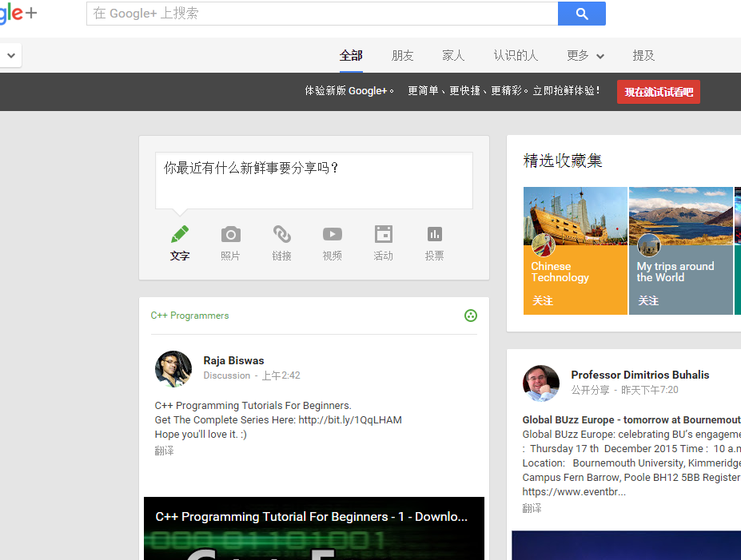
Task: Open the left navigation dropdown chevron
Action: (11, 55)
